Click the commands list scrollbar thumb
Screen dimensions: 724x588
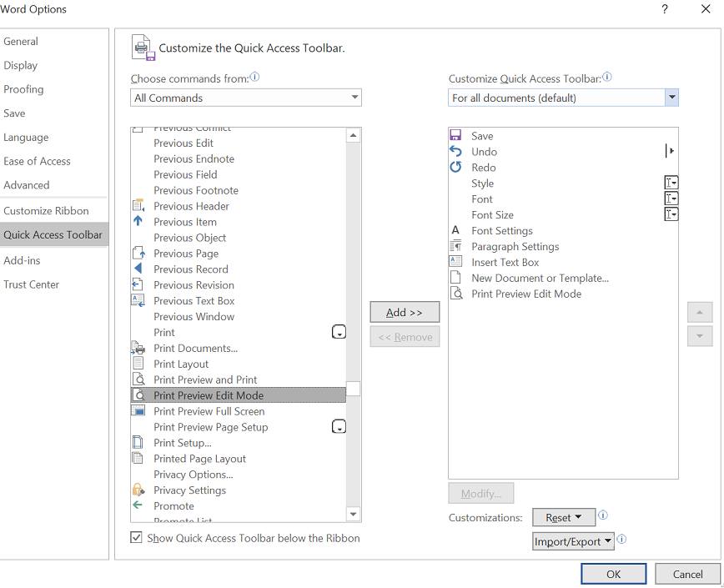click(353, 389)
